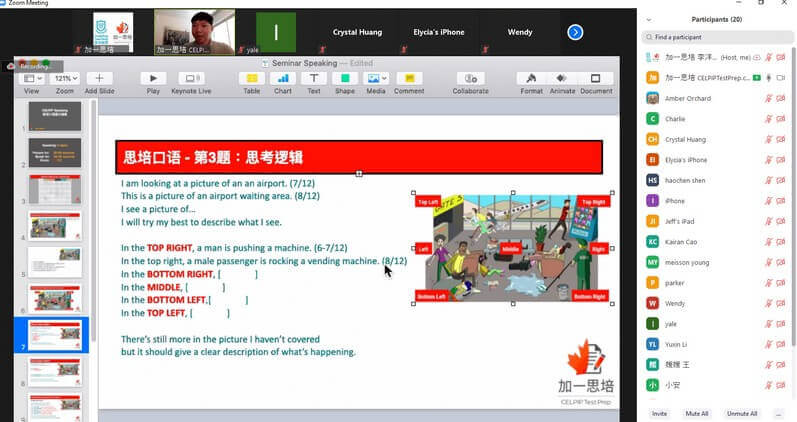Show next video participants with blue arrow
The height and width of the screenshot is (422, 797).
[575, 32]
